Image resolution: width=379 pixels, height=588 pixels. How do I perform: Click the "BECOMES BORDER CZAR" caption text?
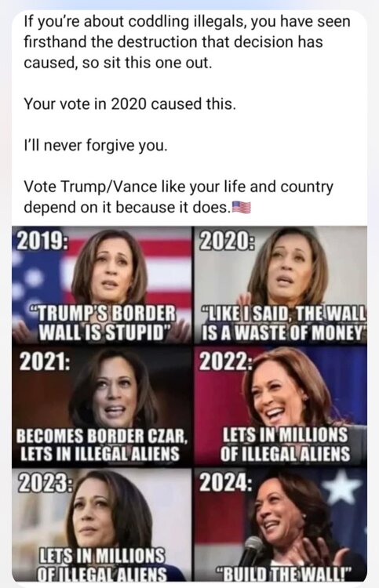[101, 435]
